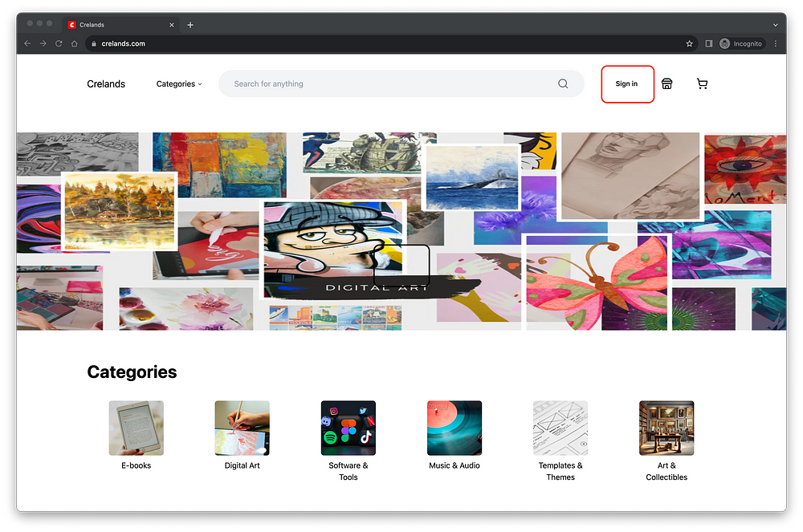803x532 pixels.
Task: Click the Digital Art label under Categories
Action: pos(243,465)
